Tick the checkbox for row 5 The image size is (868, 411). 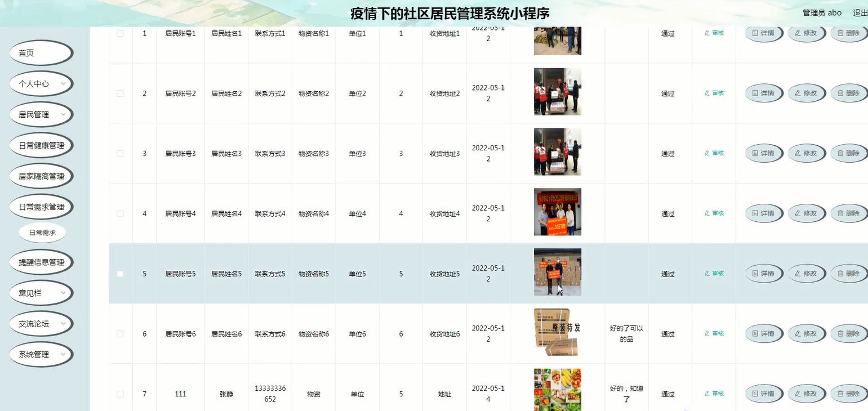[120, 274]
